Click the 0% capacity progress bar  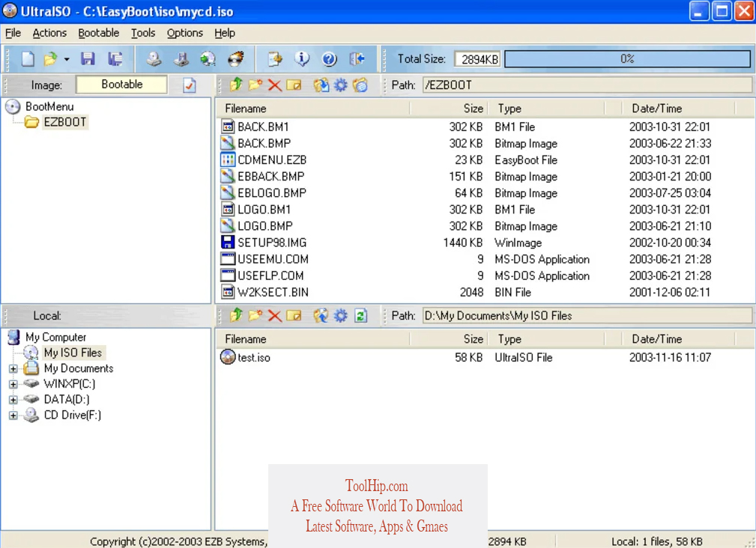pos(627,59)
